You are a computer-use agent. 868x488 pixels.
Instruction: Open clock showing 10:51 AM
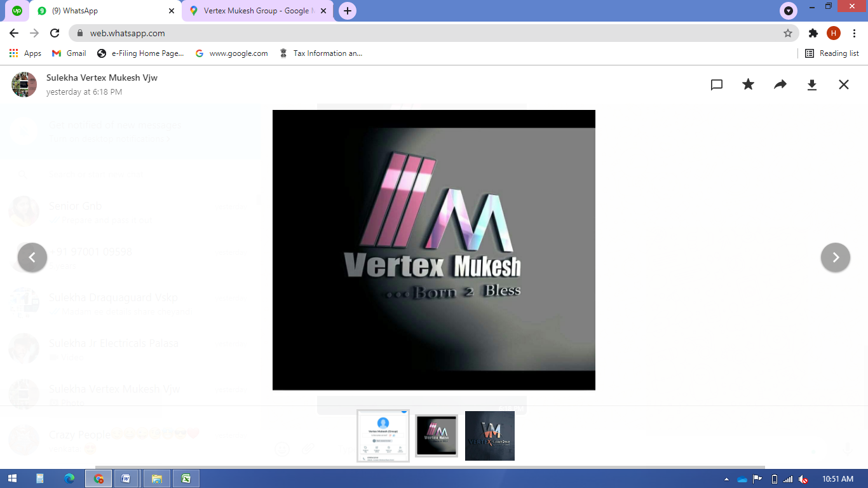click(837, 479)
